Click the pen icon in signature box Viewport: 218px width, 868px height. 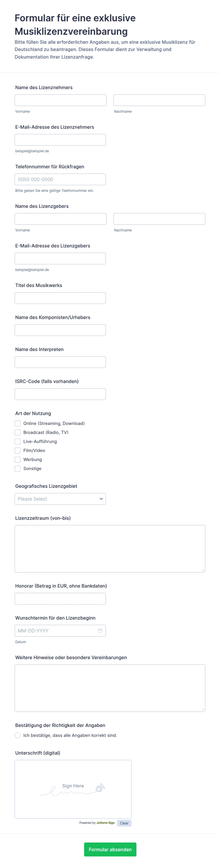coord(100,788)
